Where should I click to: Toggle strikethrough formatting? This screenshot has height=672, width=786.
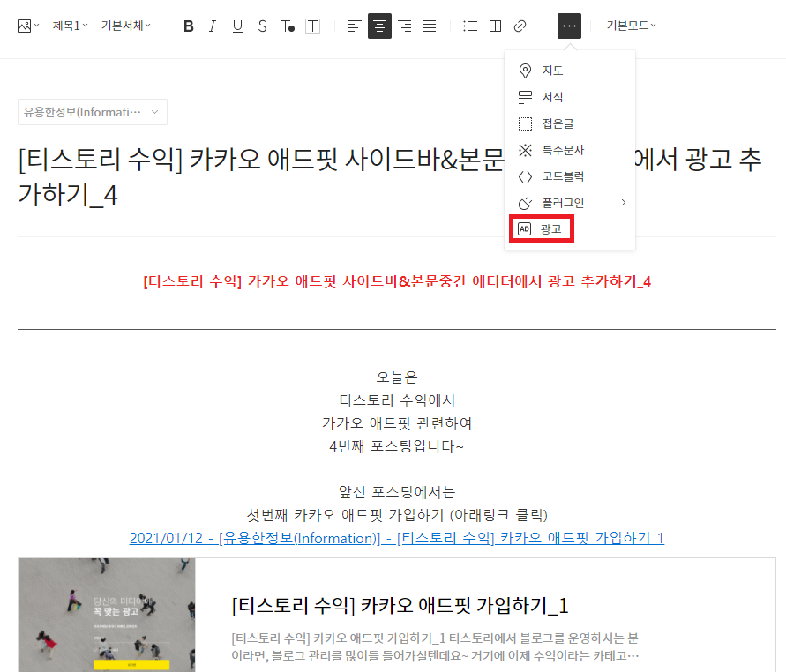pos(262,26)
